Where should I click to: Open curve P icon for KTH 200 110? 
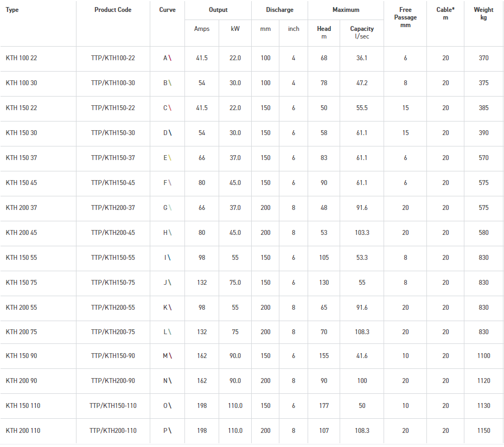tap(170, 431)
